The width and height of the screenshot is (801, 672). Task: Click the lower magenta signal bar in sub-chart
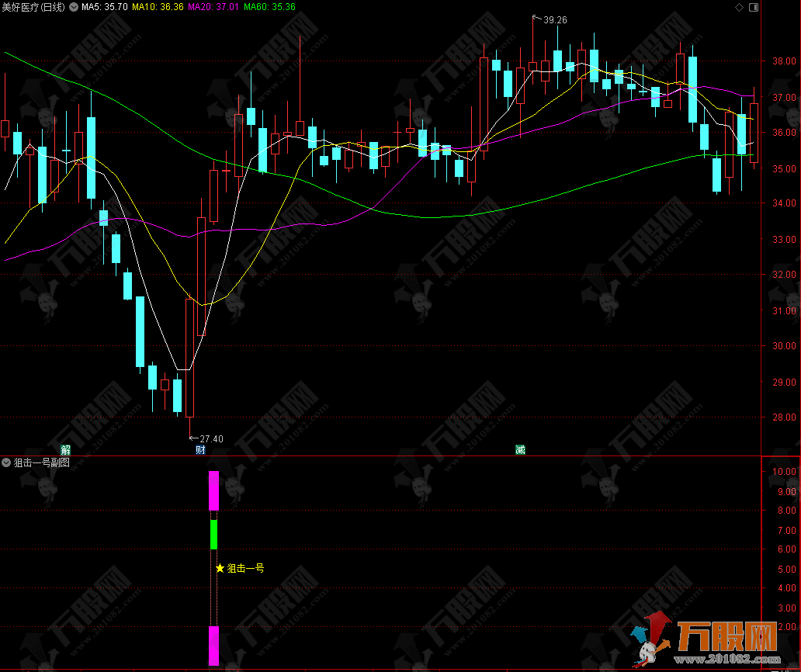[x=214, y=646]
